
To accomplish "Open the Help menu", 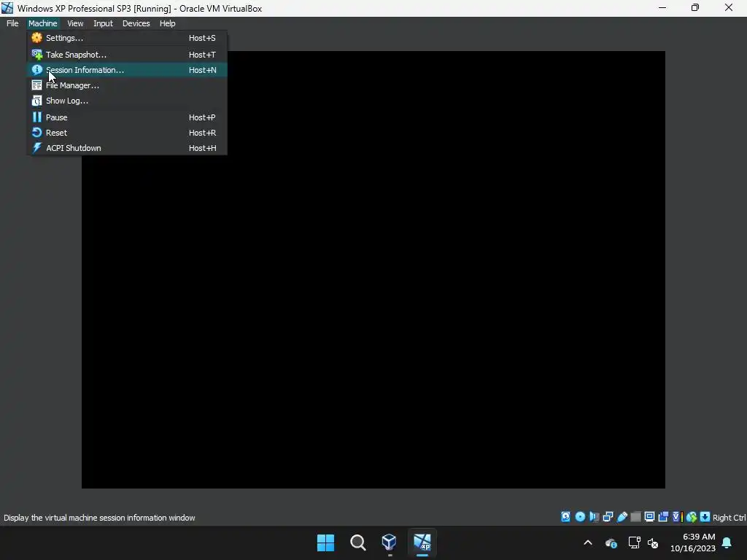I will [167, 23].
